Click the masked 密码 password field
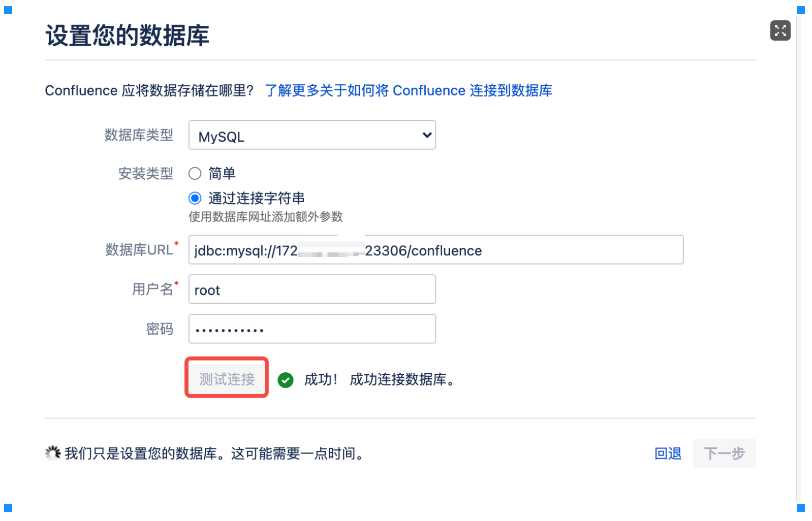Viewport: 812px width, 521px height. click(311, 329)
